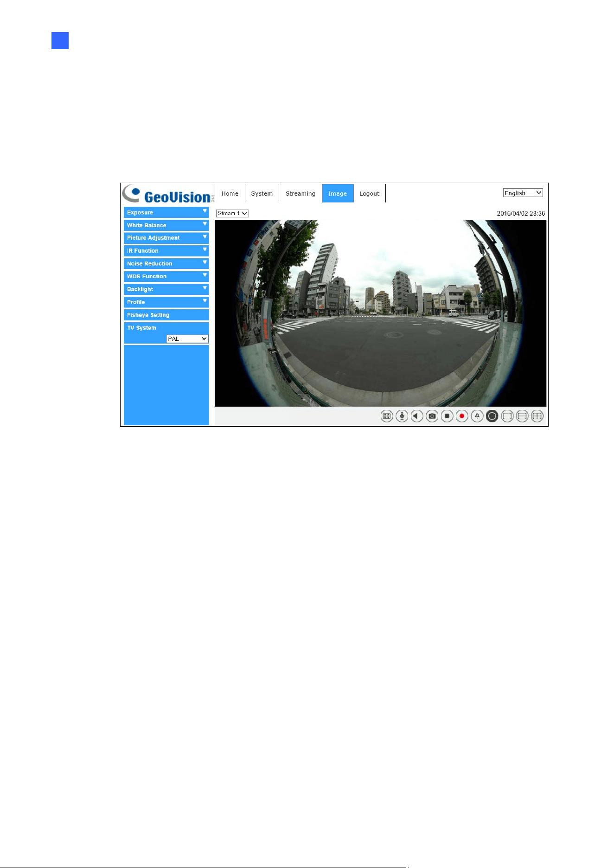
Task: Expand Picture Adjustment settings
Action: tap(166, 238)
